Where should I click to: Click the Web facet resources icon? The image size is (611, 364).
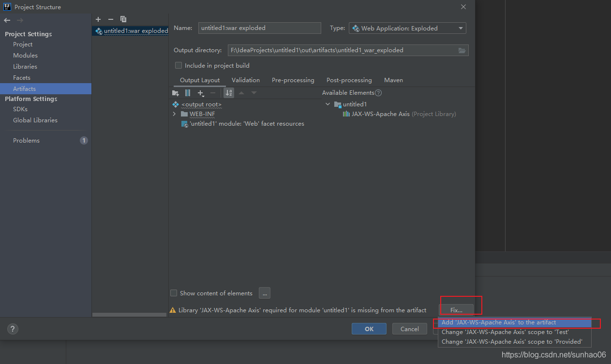(x=184, y=124)
